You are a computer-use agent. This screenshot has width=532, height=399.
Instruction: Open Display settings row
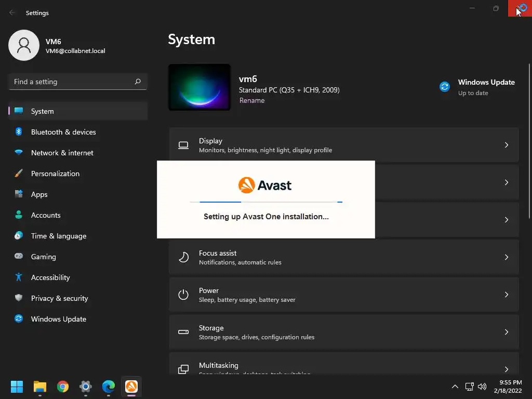pos(344,145)
